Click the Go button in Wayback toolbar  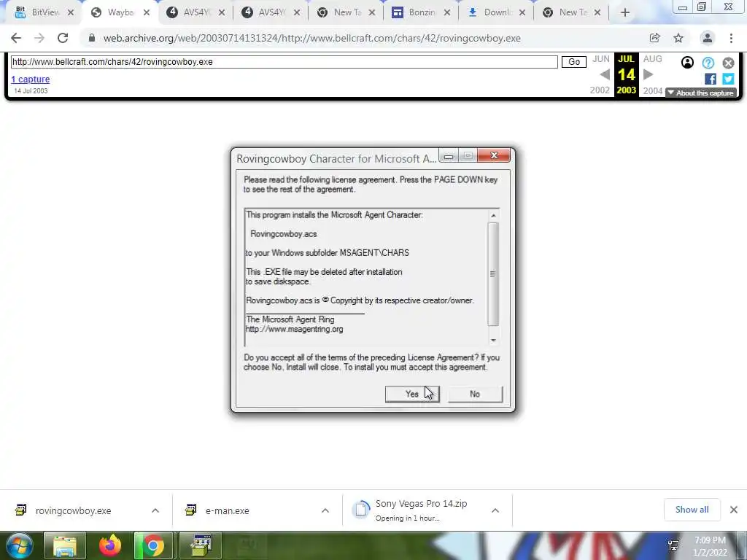[x=573, y=62]
